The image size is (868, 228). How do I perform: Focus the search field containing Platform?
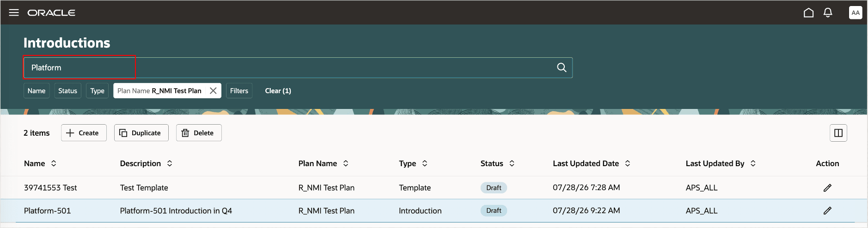point(298,67)
